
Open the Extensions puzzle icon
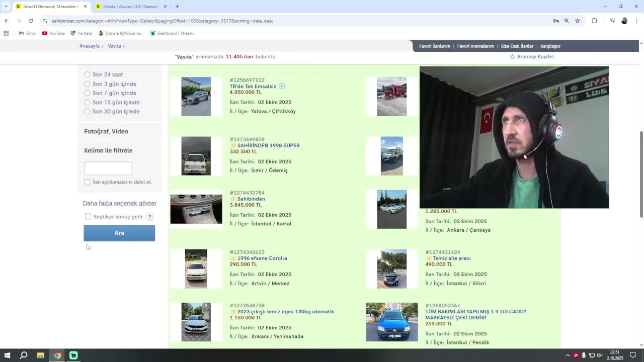click(x=594, y=21)
